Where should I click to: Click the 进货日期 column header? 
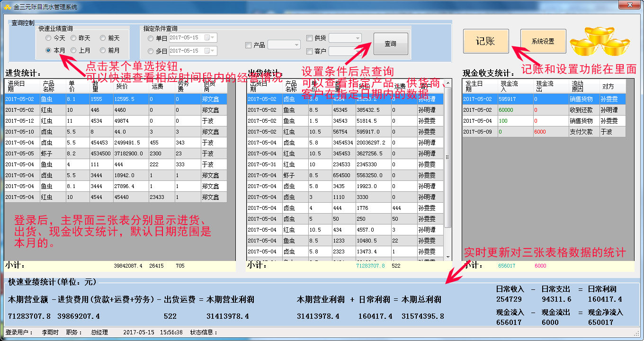click(x=22, y=86)
